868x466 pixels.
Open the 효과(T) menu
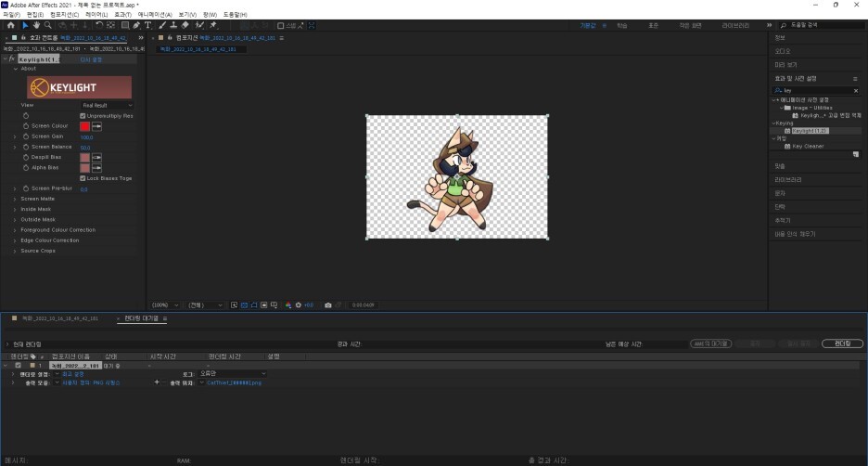click(x=123, y=15)
